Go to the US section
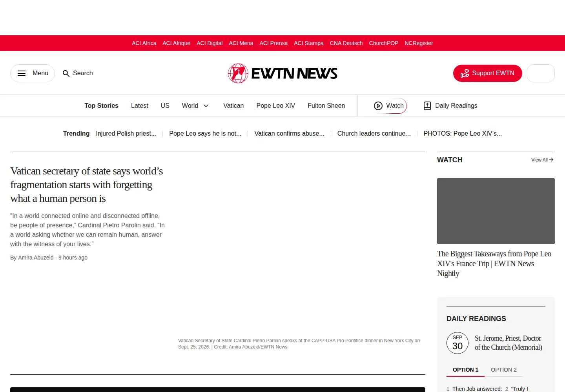The image size is (565, 392). tap(165, 106)
